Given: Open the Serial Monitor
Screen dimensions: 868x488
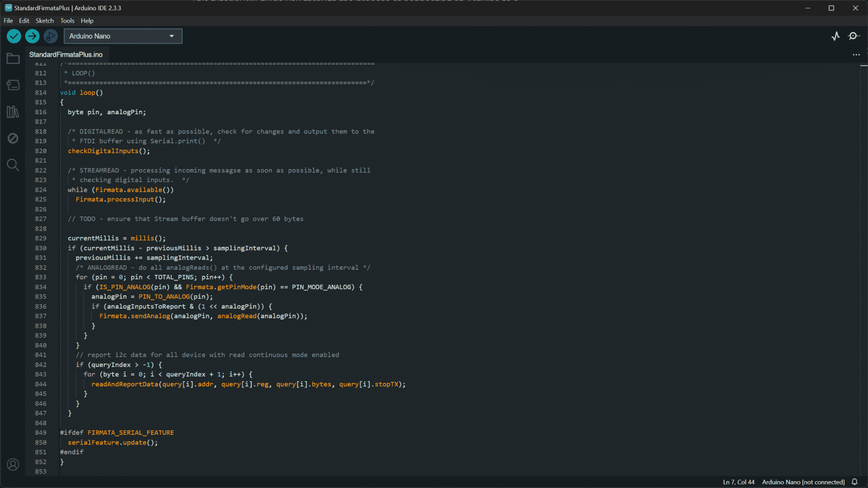Looking at the screenshot, I should pyautogui.click(x=853, y=36).
